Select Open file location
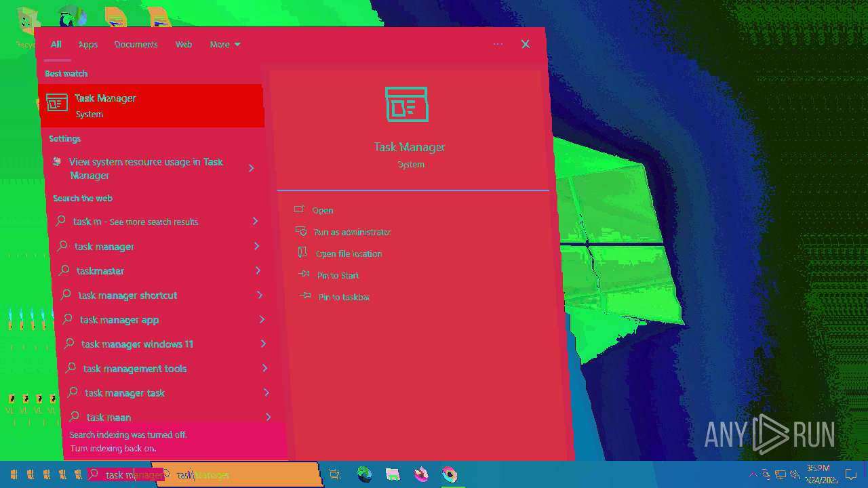This screenshot has height=488, width=868. 349,253
